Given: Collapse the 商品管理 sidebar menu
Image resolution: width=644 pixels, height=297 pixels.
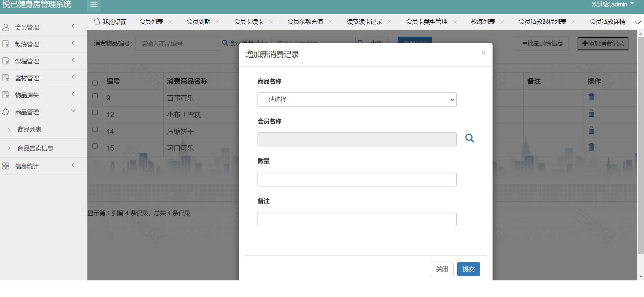Looking at the screenshot, I should tap(73, 111).
